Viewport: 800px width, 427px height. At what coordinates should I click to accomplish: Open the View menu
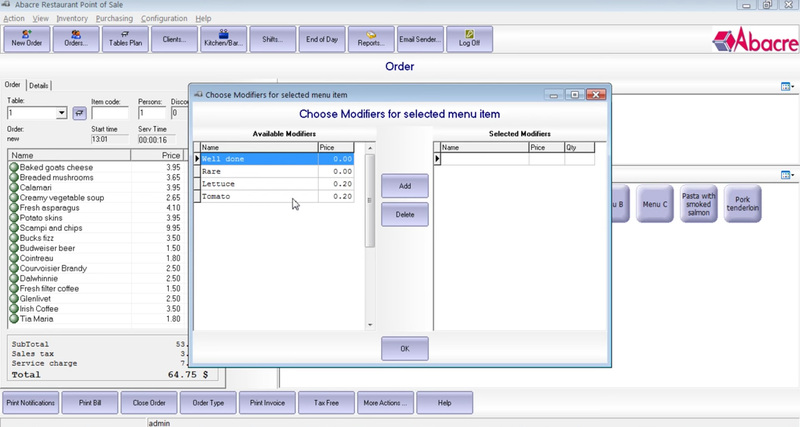click(x=40, y=18)
